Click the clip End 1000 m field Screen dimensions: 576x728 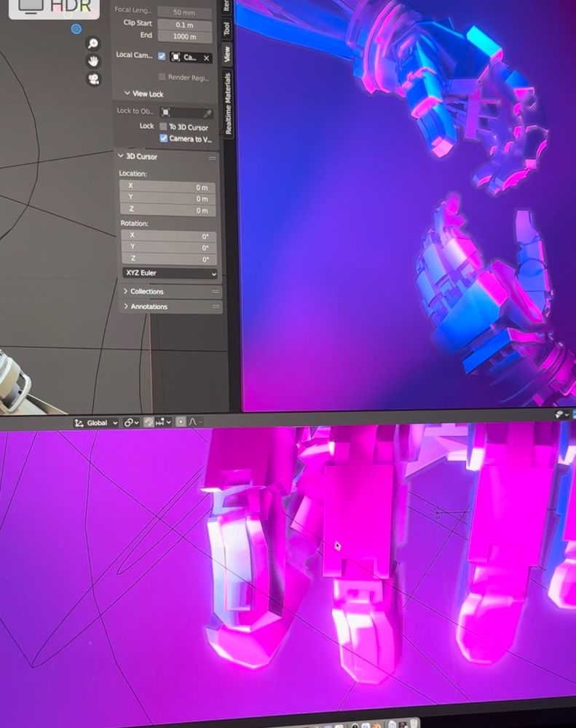pos(185,36)
